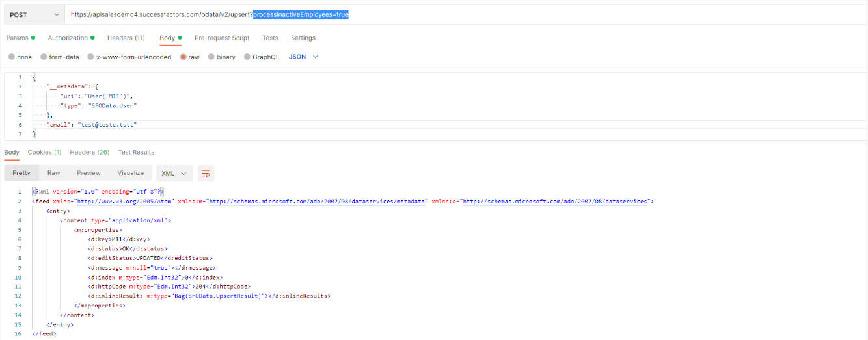The height and width of the screenshot is (340, 868).
Task: Click the w3.org/2005/Atom namespace link
Action: (x=125, y=202)
